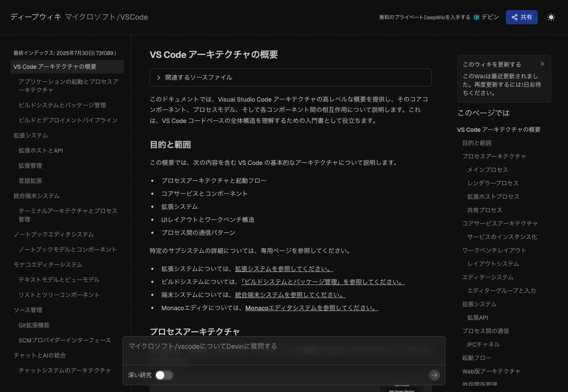Jump to プロセス間の通信 in outline

point(485,331)
